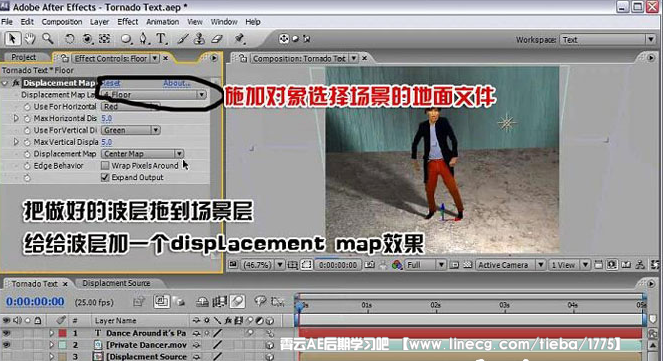Click the Show Channel RGB icon

coord(397,265)
